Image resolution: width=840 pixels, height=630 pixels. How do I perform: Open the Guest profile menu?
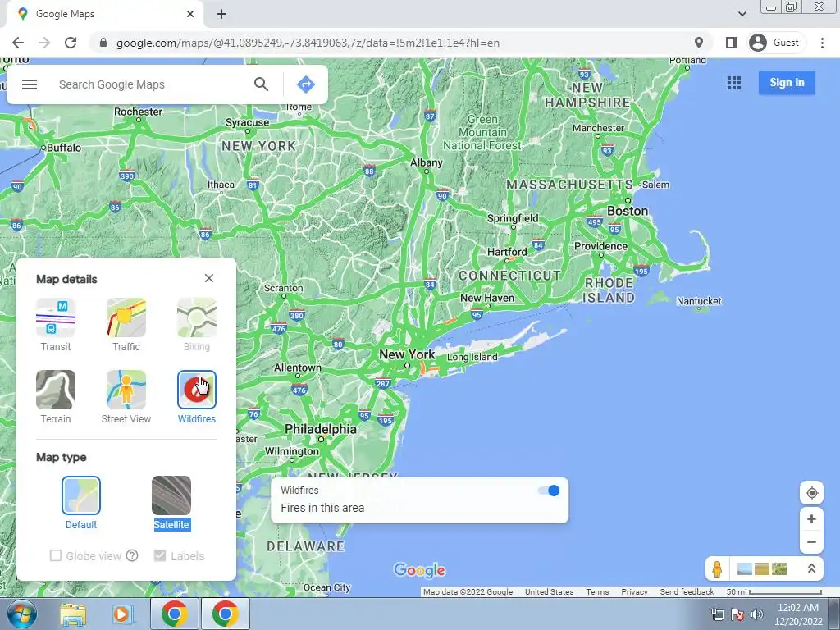[774, 43]
